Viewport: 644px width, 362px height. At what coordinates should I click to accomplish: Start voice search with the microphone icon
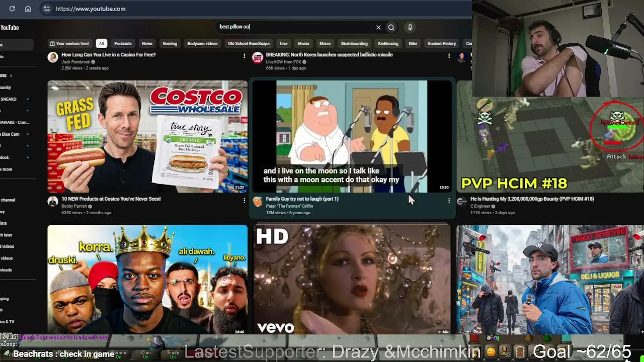(x=410, y=28)
